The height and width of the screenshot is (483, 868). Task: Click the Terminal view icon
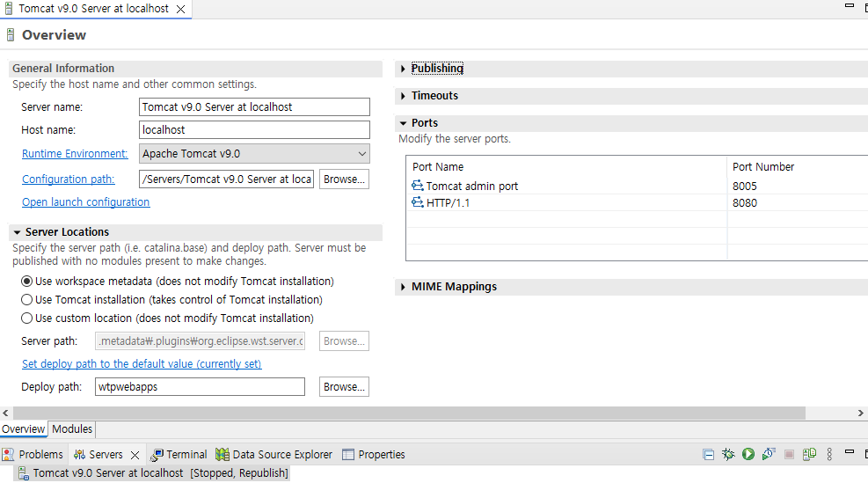(157, 455)
